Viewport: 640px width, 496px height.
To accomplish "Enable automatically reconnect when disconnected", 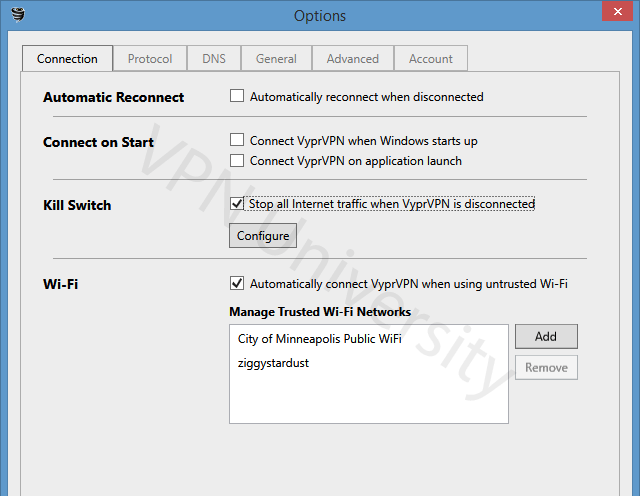I will click(237, 96).
